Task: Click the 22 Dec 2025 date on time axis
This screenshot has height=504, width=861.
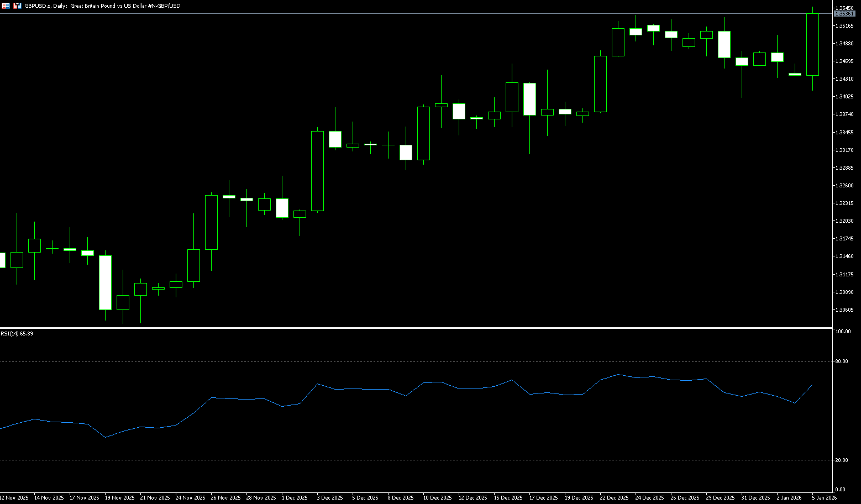Action: (x=614, y=497)
